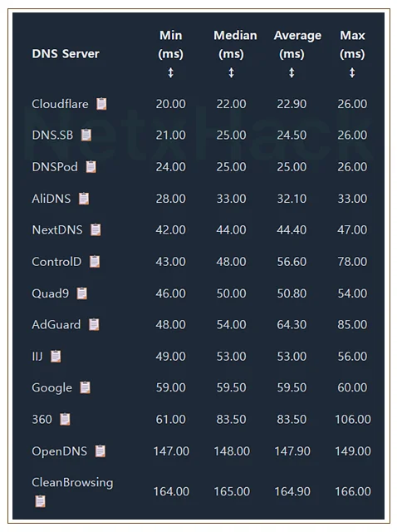The width and height of the screenshot is (397, 532).
Task: Click the OpenDNS clipboard icon
Action: click(100, 451)
